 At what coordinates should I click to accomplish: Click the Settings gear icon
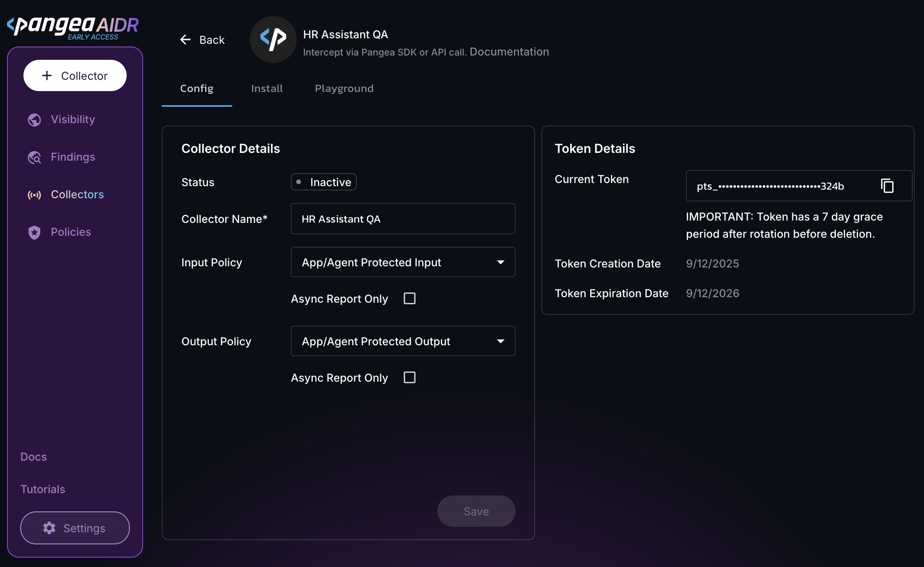(49, 528)
